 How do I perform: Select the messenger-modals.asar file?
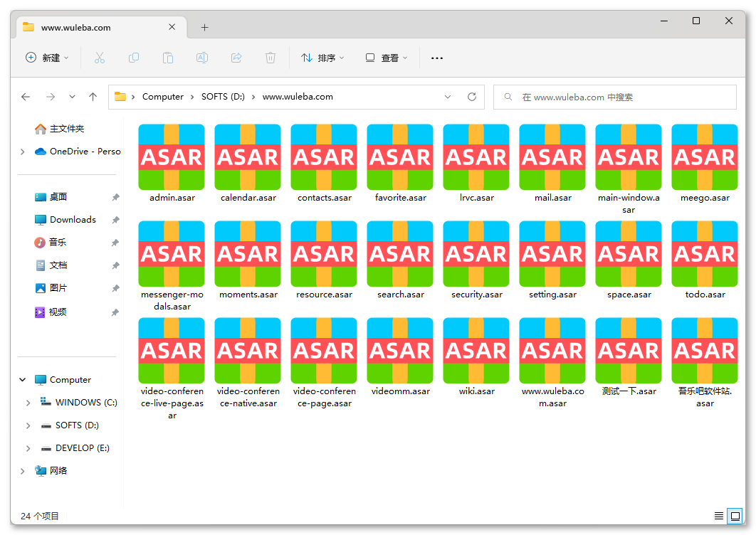172,266
